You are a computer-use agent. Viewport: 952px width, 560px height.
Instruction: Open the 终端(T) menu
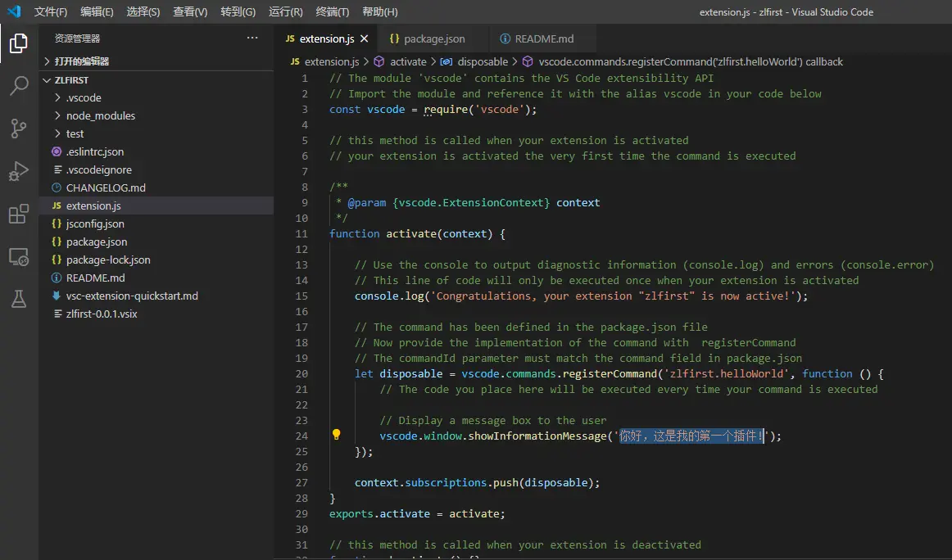(332, 12)
